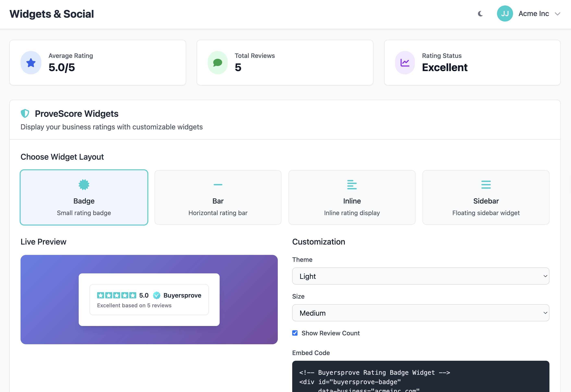The height and width of the screenshot is (392, 571).
Task: Select the Inline widget layout
Action: [x=352, y=197]
